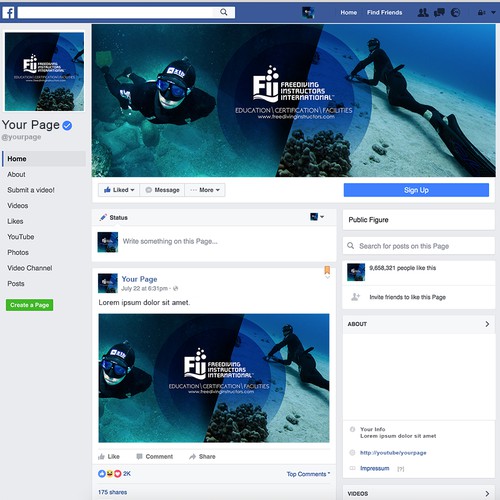Open the messages icon in top bar
This screenshot has height=500, width=500.
coord(439,13)
